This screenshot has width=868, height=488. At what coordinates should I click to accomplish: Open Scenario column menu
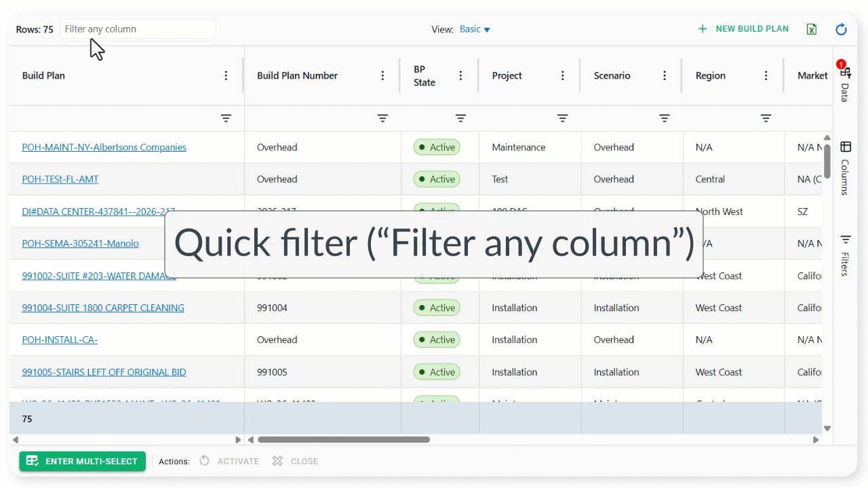[665, 76]
